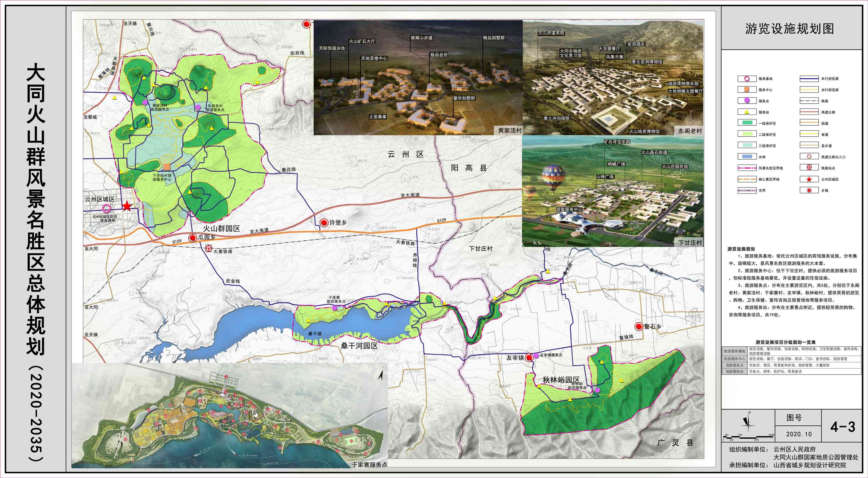This screenshot has height=478, width=868.
Task: Click the 许堡乡 red township marker
Action: point(324,223)
